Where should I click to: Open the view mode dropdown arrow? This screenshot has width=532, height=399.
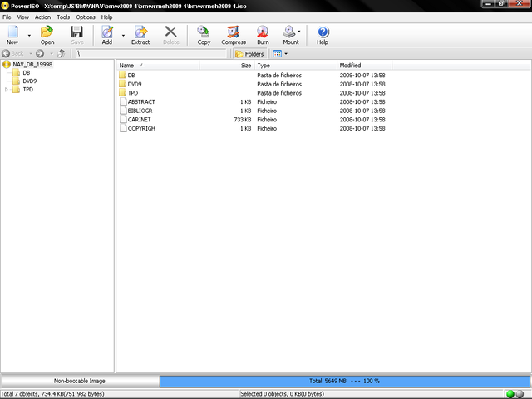tap(286, 53)
